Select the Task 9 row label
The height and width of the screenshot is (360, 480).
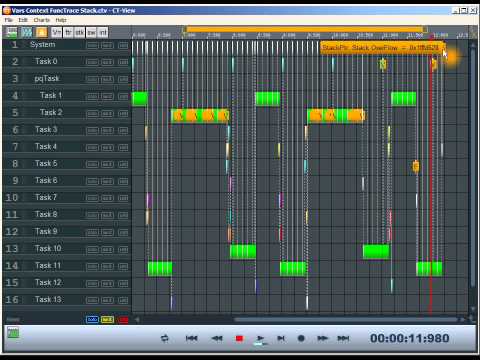46,231
